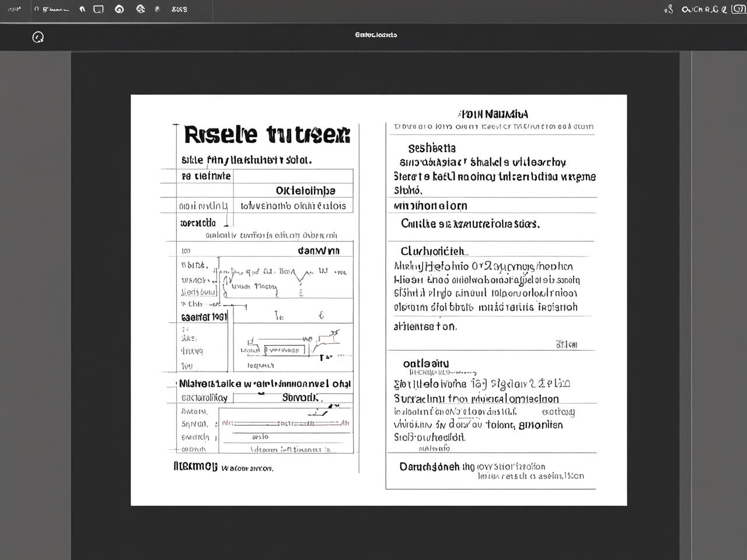Click the document title centered in the header
This screenshot has width=747, height=560.
click(x=376, y=35)
